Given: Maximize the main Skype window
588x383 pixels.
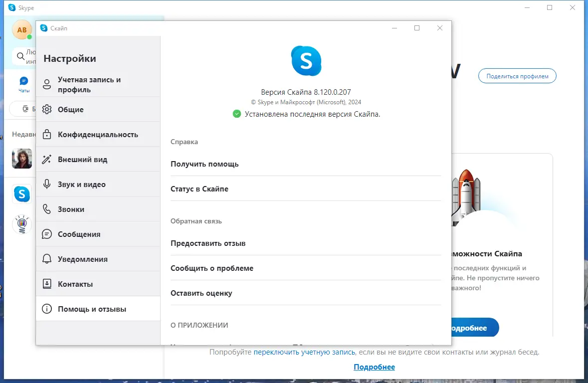Looking at the screenshot, I should [x=550, y=7].
